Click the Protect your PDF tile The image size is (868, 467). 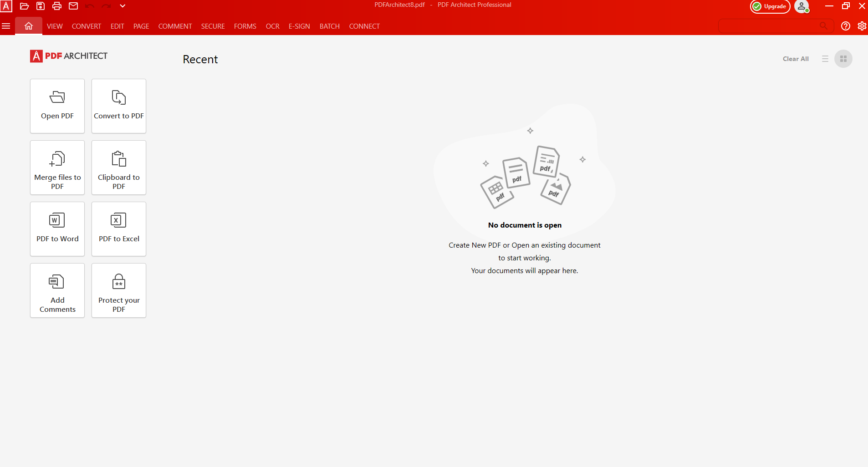tap(119, 290)
